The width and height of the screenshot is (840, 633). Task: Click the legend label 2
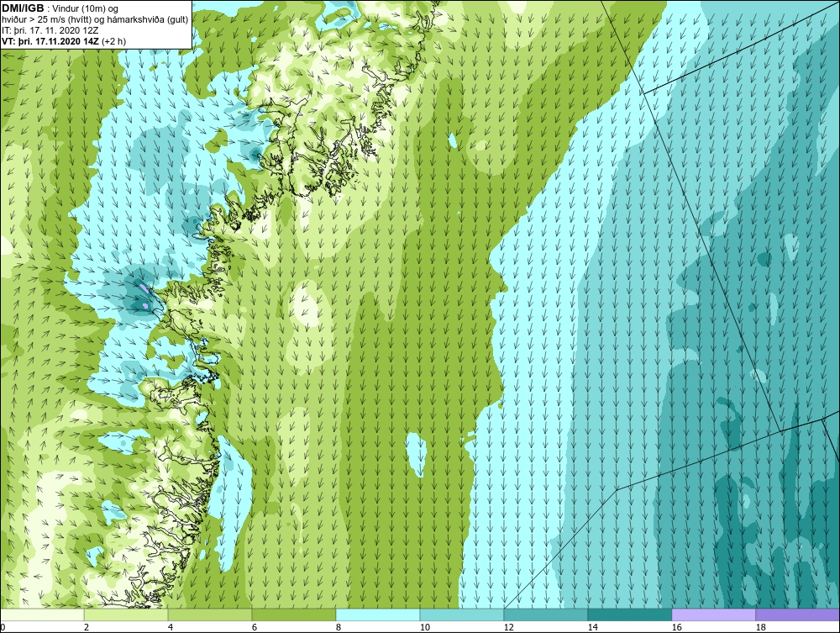pyautogui.click(x=87, y=627)
